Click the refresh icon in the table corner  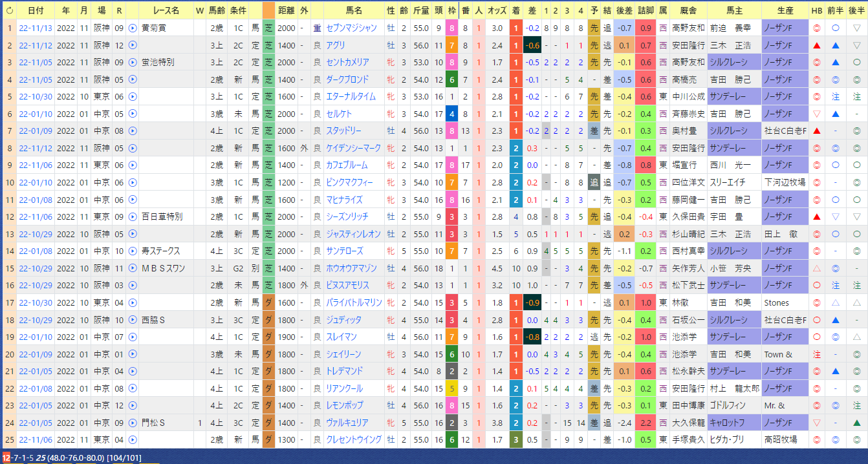pos(9,11)
